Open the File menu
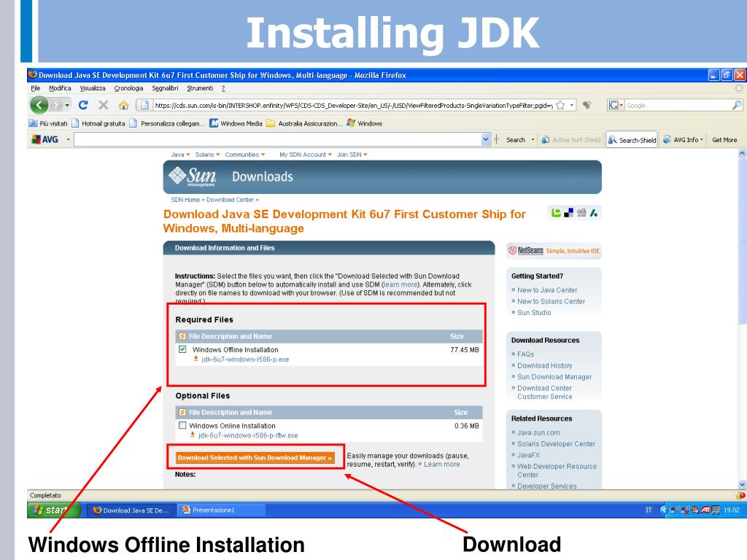 (x=36, y=88)
